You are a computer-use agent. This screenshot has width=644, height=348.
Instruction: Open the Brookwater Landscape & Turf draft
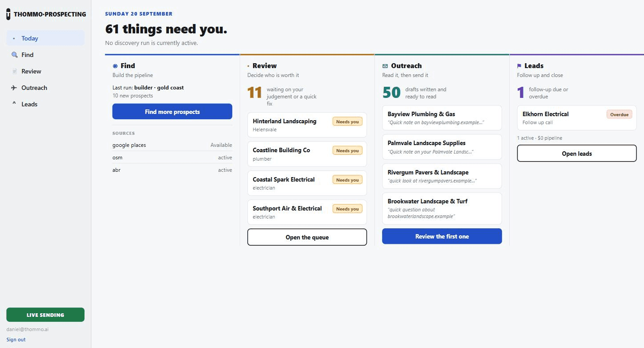pos(442,209)
